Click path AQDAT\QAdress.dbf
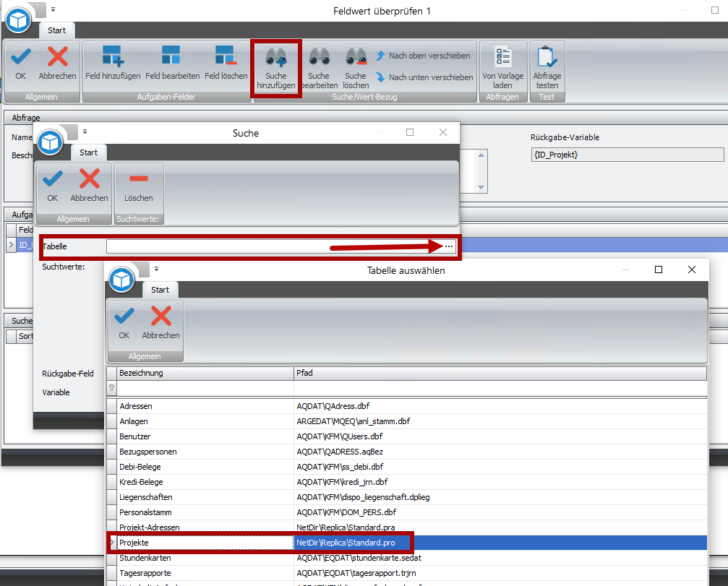Image resolution: width=728 pixels, height=586 pixels. point(333,406)
